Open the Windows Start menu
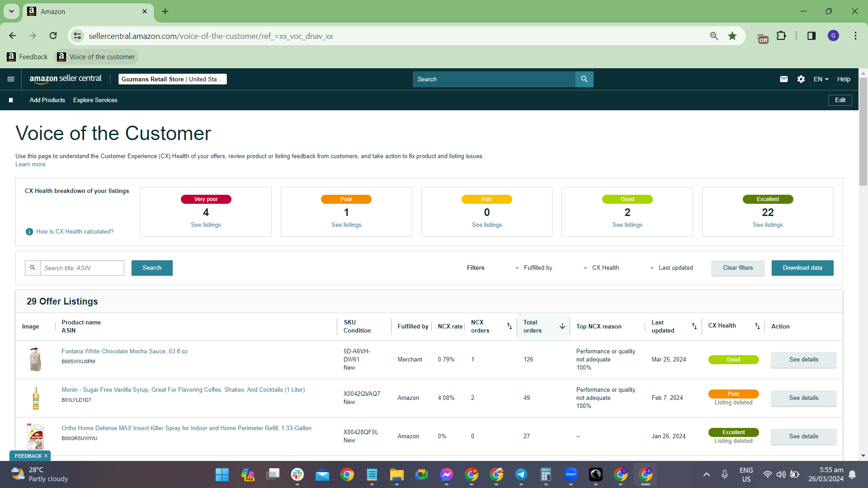This screenshot has width=868, height=488. [x=222, y=474]
